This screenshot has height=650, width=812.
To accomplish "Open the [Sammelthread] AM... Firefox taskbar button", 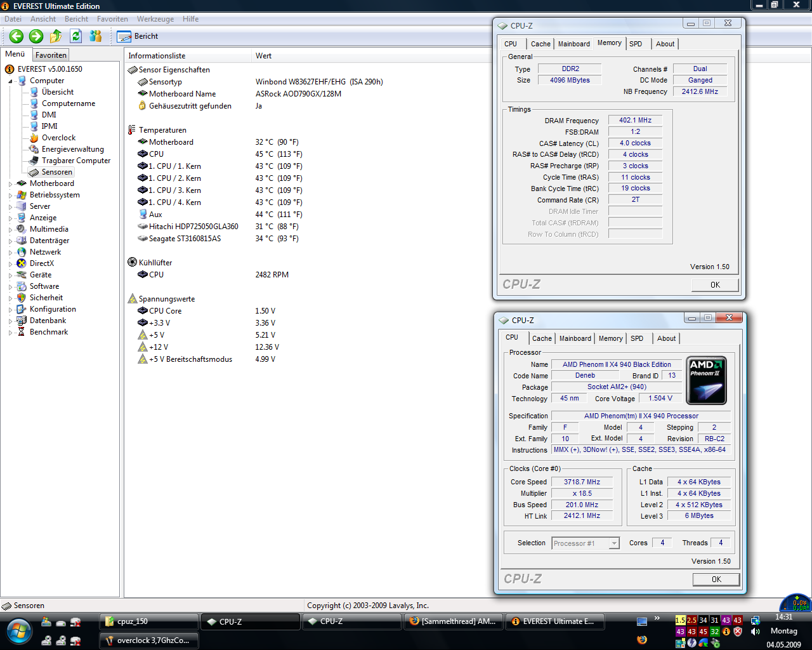I will (454, 621).
